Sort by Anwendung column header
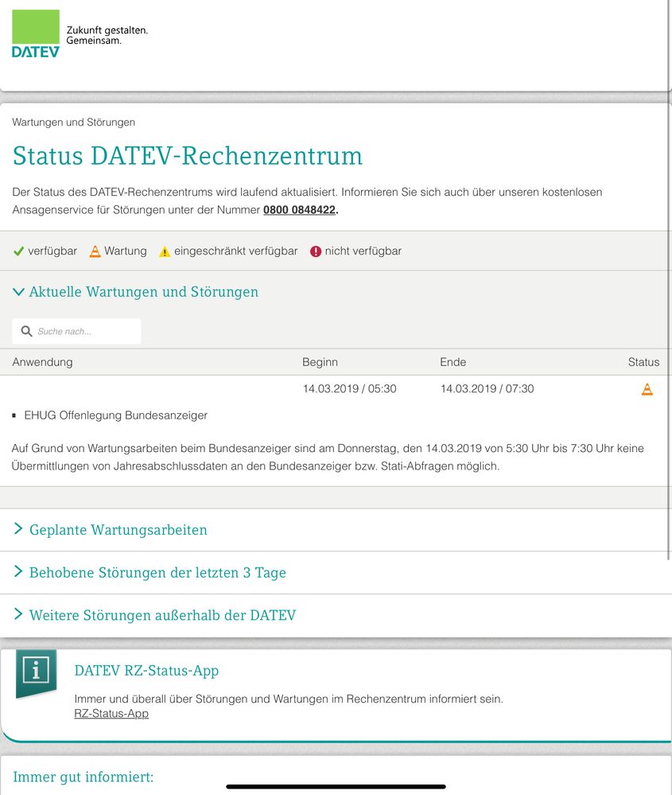Image resolution: width=672 pixels, height=795 pixels. [x=43, y=362]
